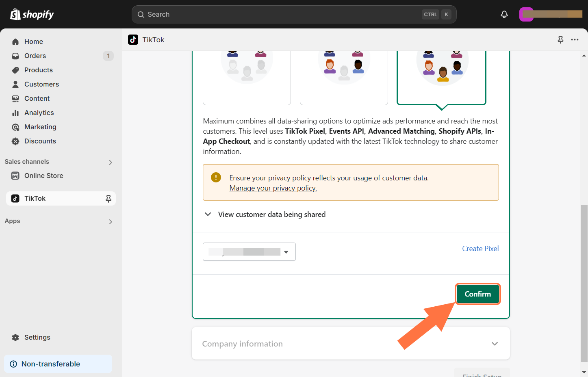Image resolution: width=588 pixels, height=377 pixels.
Task: Open the notification bell
Action: pyautogui.click(x=504, y=14)
